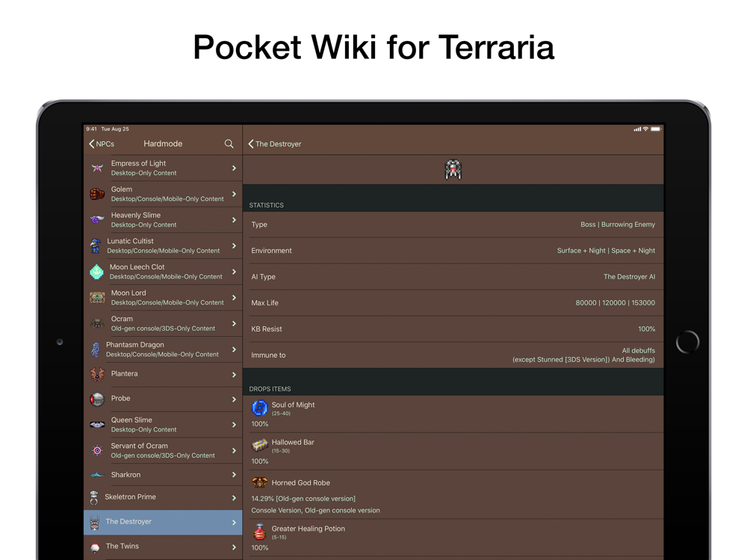Image resolution: width=747 pixels, height=560 pixels.
Task: Select the Moon Leech Clot icon
Action: [x=96, y=272]
